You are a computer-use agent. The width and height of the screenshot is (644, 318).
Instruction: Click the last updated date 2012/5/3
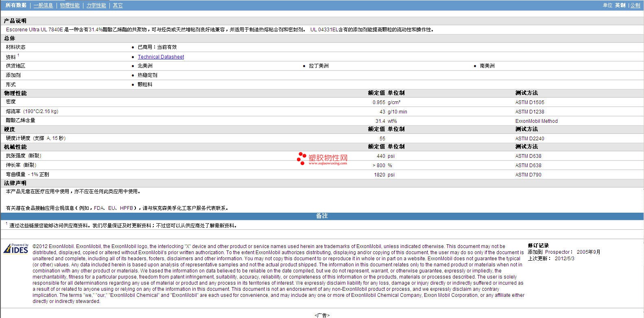(565, 259)
